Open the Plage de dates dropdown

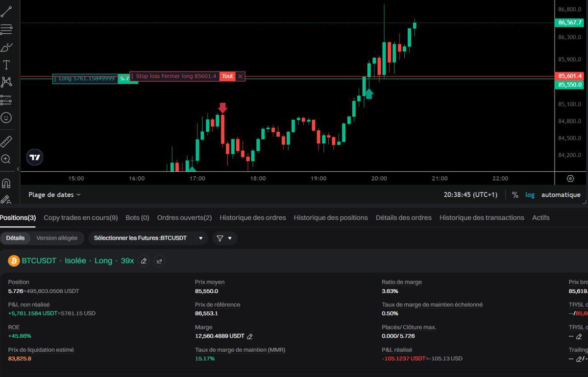[54, 194]
